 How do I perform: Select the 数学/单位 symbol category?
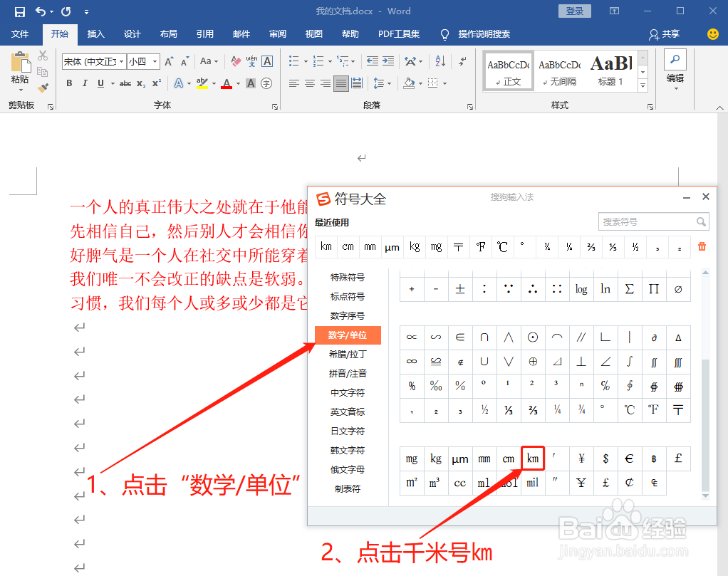coord(348,335)
